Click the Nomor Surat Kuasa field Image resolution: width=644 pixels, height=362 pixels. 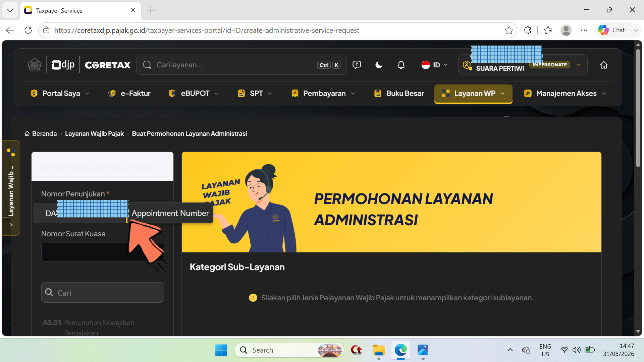click(102, 252)
